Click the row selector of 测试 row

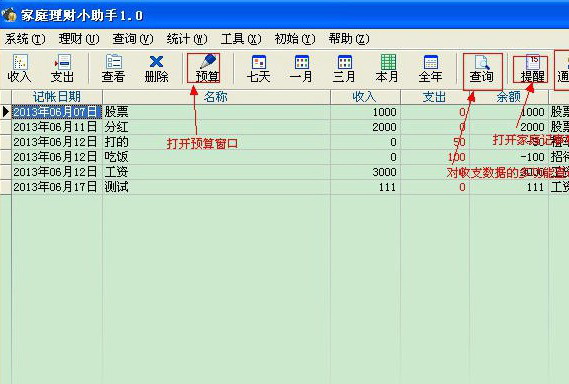coord(6,187)
